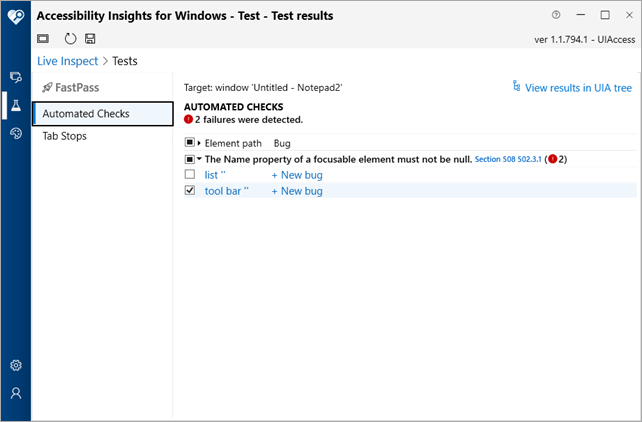Open the Color Contrast palette icon
642x422 pixels.
pos(16,133)
